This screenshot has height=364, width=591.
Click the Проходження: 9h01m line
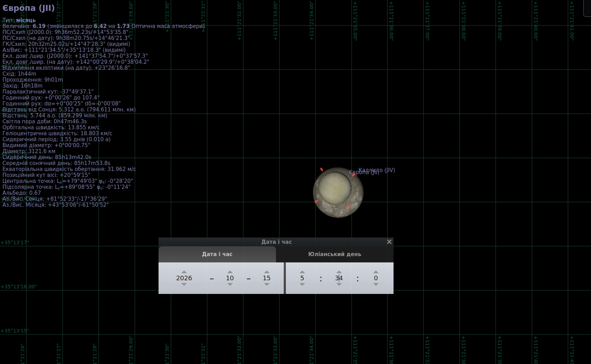pos(33,80)
